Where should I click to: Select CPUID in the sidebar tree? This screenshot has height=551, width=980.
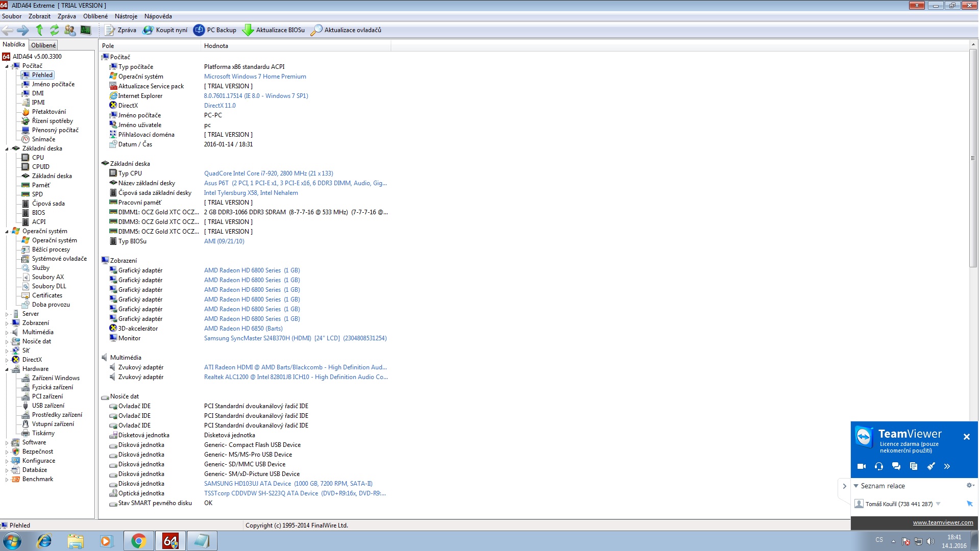click(x=40, y=167)
